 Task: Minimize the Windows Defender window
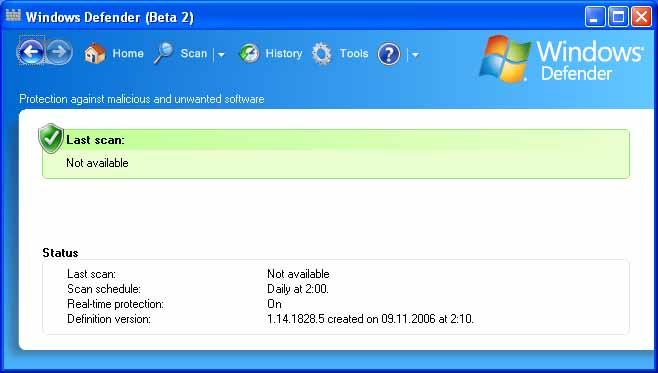[x=595, y=17]
